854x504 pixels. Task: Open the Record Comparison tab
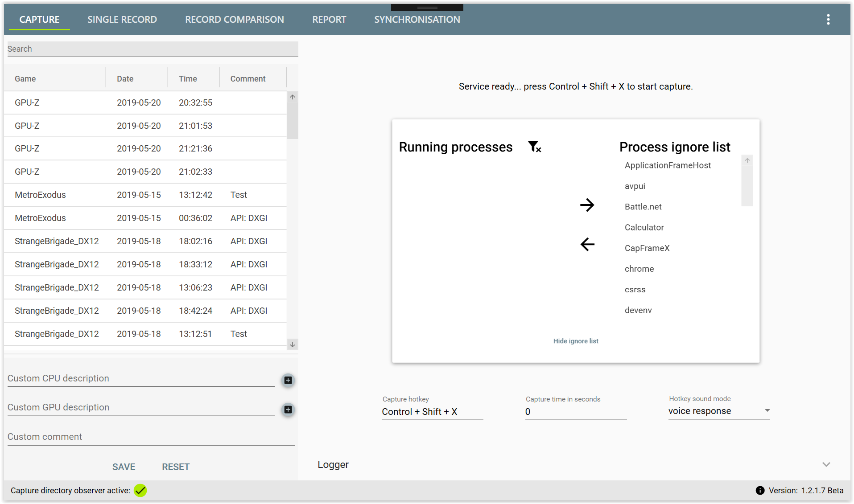(235, 20)
